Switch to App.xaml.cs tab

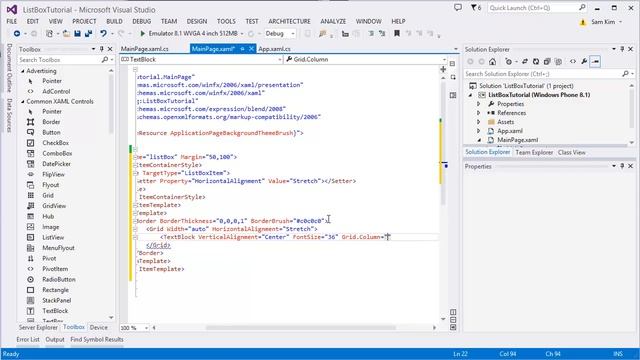pos(275,49)
